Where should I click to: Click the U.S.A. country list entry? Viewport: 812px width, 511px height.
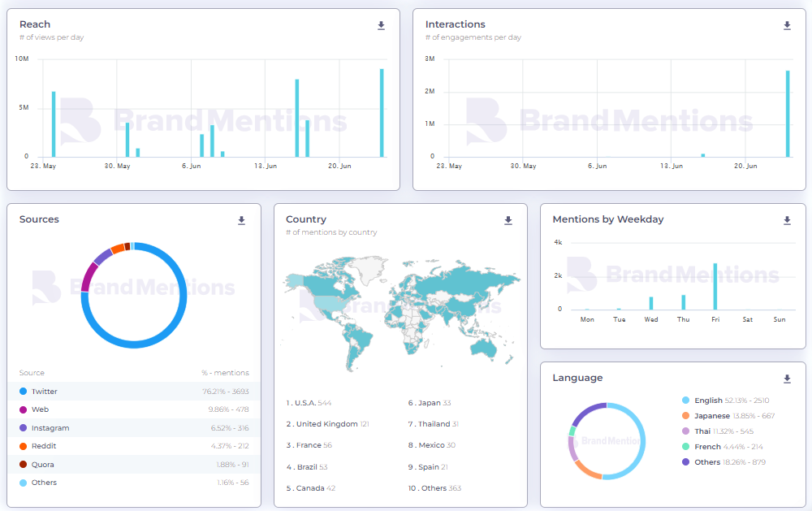tap(305, 403)
